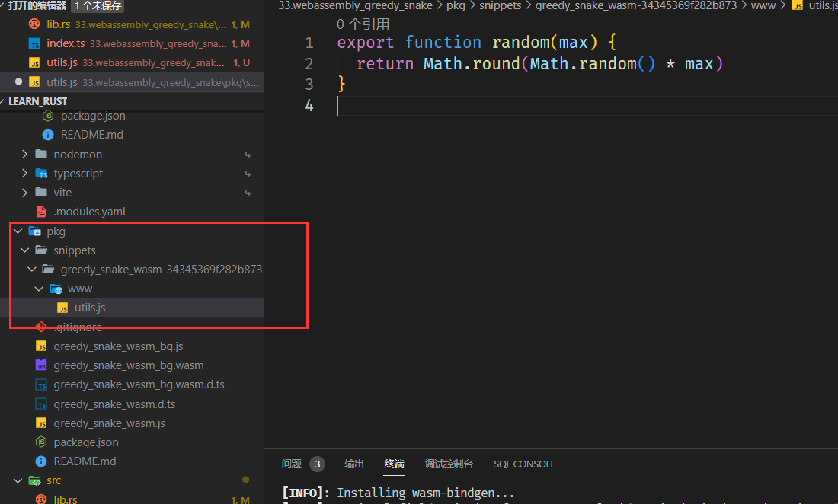
Task: Click the WASM icon of greedy_snake_wasm_bg.wasm
Action: (41, 365)
